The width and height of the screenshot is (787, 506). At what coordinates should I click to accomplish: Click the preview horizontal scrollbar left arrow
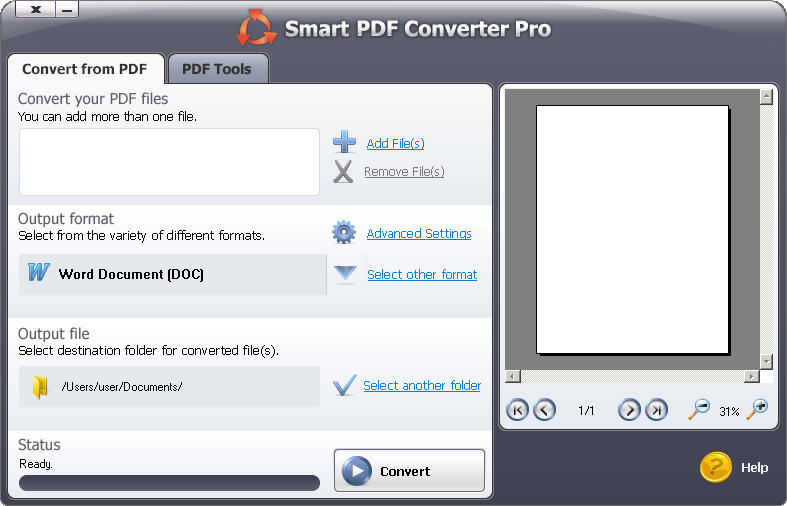(x=512, y=376)
